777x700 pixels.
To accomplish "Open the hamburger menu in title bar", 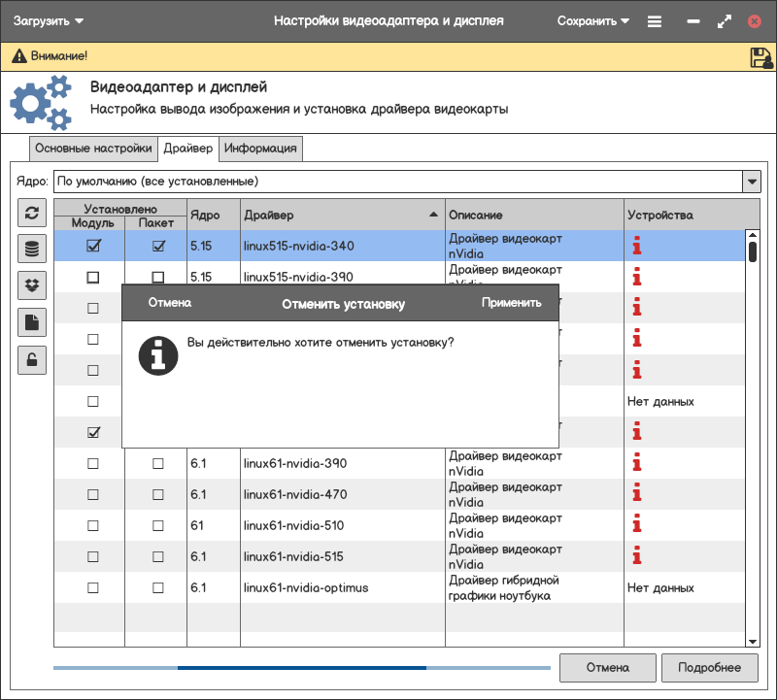I will [x=655, y=20].
